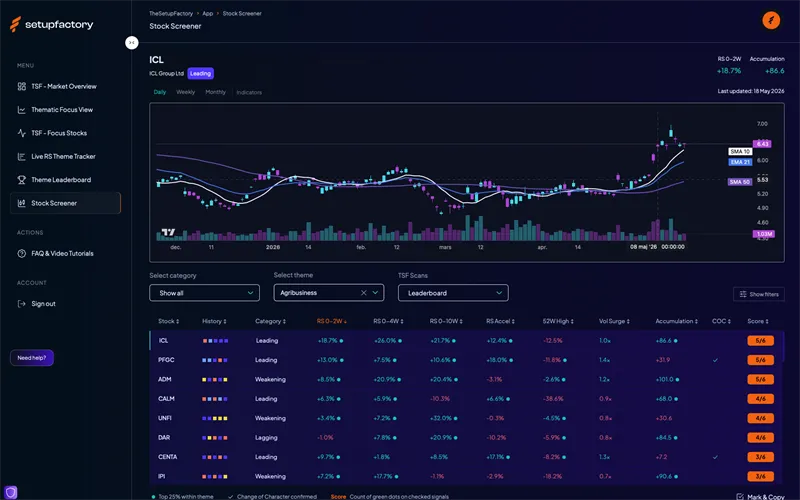Sort table by RS 0-2W column
The image size is (800, 500).
click(332, 321)
